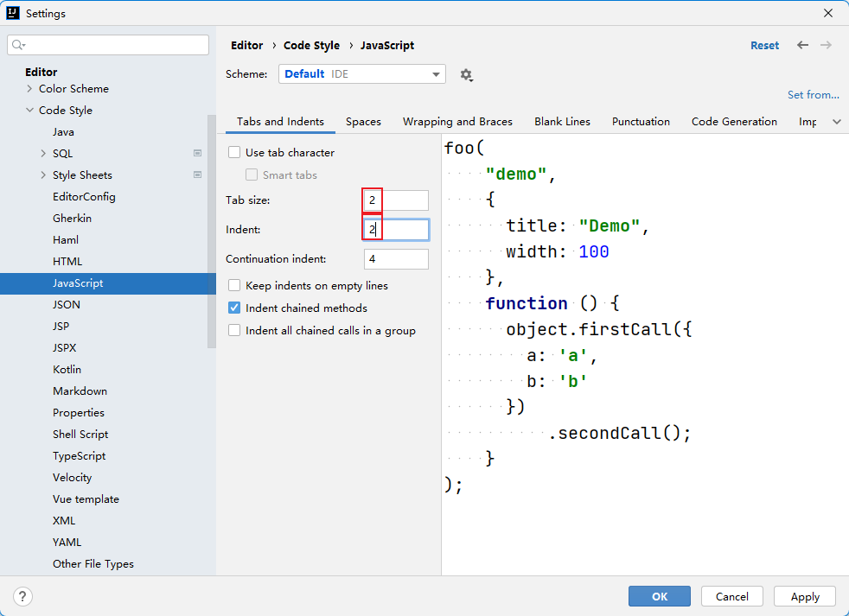Click the Tab size input field

coord(396,200)
